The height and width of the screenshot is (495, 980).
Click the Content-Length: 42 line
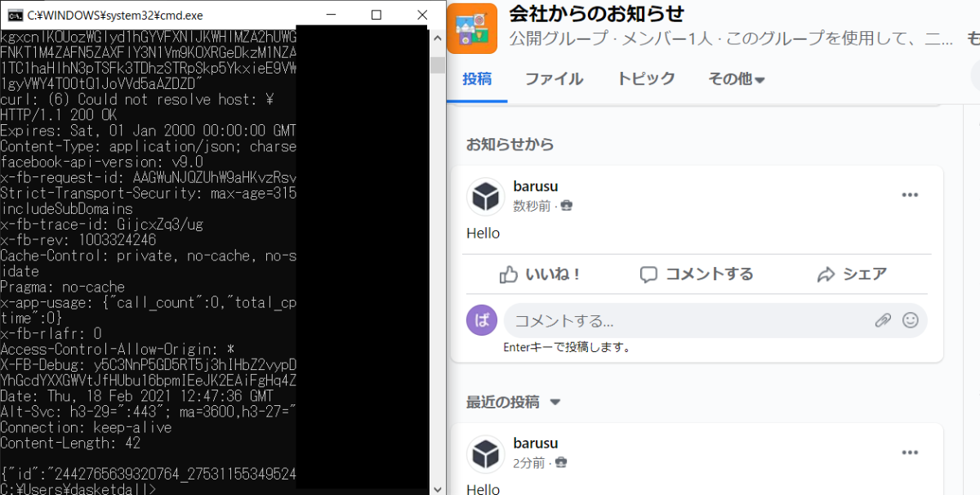point(70,444)
